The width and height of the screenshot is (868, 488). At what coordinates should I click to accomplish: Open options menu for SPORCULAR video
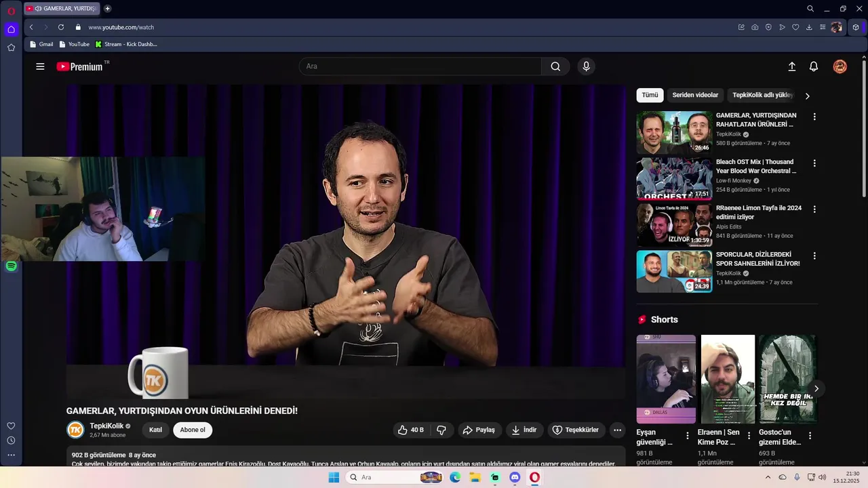814,256
